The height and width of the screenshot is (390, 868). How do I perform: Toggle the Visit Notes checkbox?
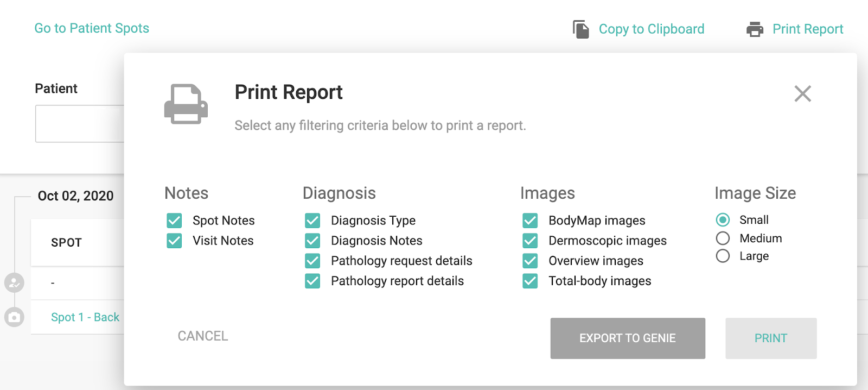tap(174, 241)
